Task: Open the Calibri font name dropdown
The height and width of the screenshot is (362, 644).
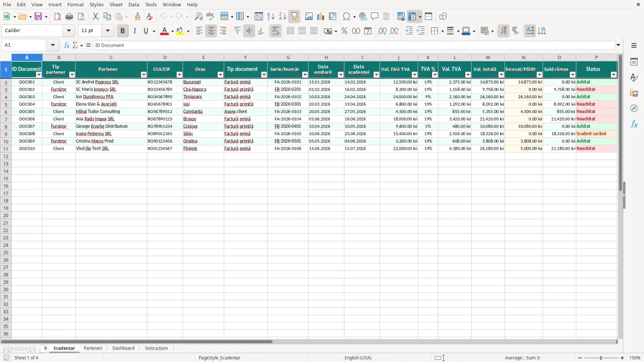Action: tap(69, 31)
